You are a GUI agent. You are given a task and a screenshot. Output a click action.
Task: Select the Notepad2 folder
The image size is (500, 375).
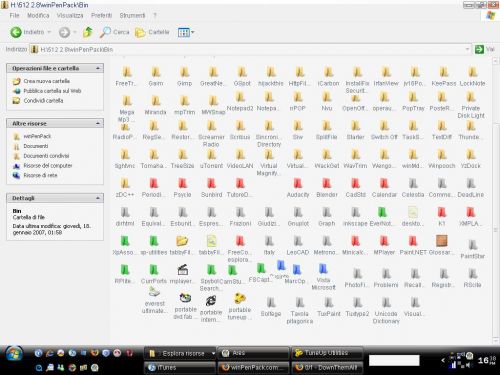pos(240,102)
